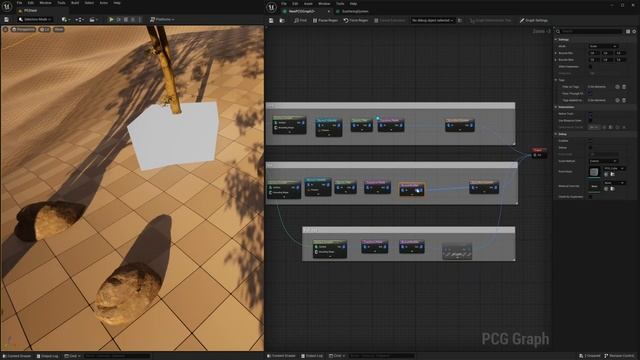Click Find in the PCG graph toolbar

pos(300,20)
